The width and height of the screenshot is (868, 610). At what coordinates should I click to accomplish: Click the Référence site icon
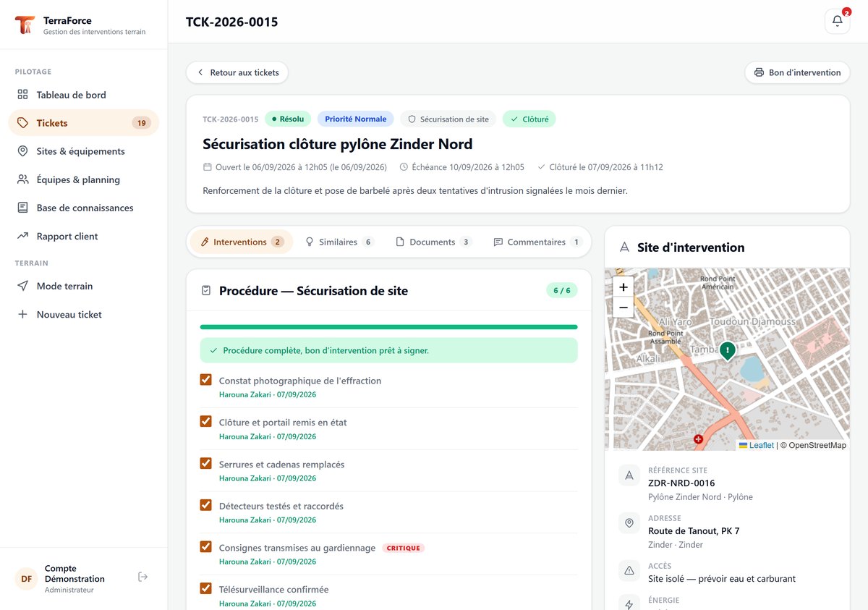(629, 475)
